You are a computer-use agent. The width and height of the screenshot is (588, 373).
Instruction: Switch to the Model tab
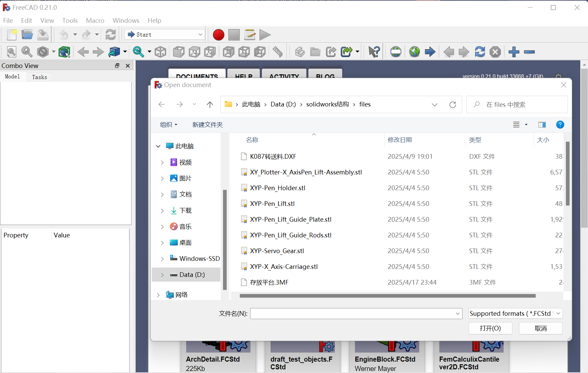point(12,77)
